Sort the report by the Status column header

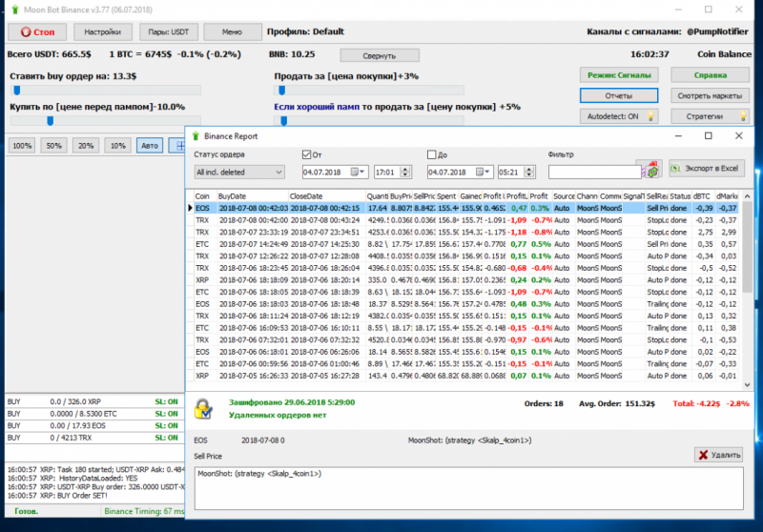click(x=680, y=196)
